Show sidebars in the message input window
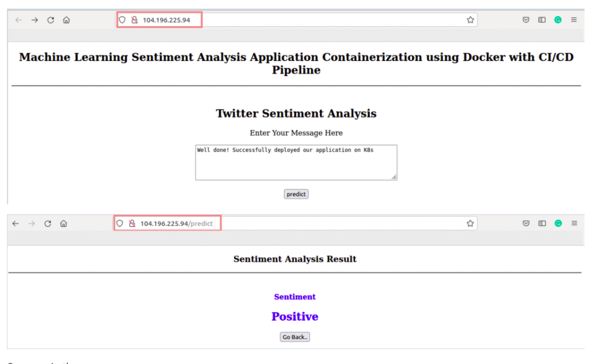Screen dimensions: 614x364 (x=542, y=20)
